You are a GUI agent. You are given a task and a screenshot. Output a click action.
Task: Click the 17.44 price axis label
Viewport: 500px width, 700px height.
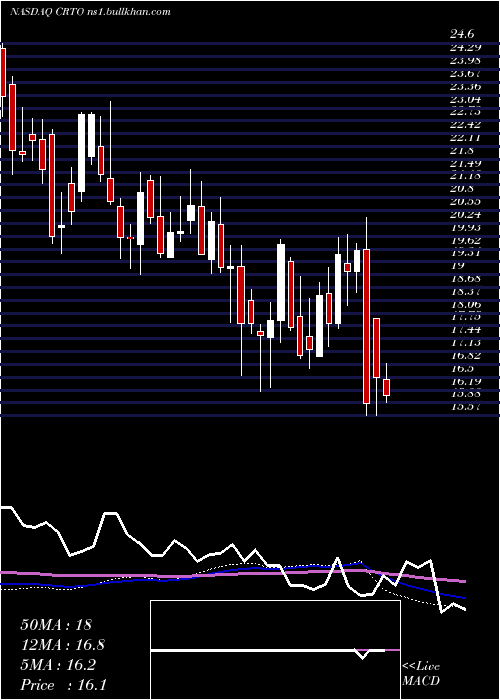(x=466, y=330)
